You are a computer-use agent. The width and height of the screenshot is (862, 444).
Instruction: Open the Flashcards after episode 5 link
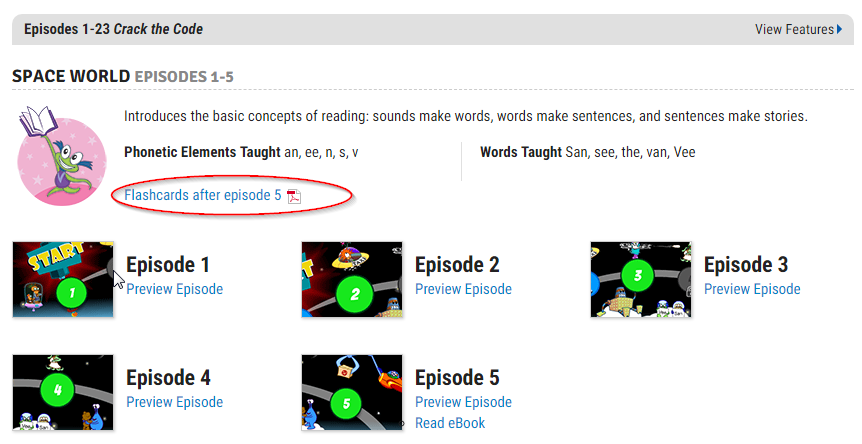[203, 195]
